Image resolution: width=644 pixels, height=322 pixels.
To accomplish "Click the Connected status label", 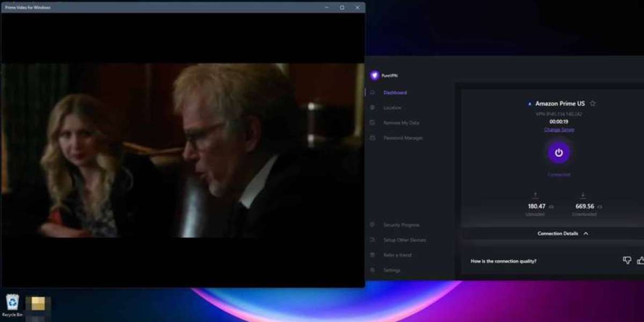I will (x=559, y=174).
